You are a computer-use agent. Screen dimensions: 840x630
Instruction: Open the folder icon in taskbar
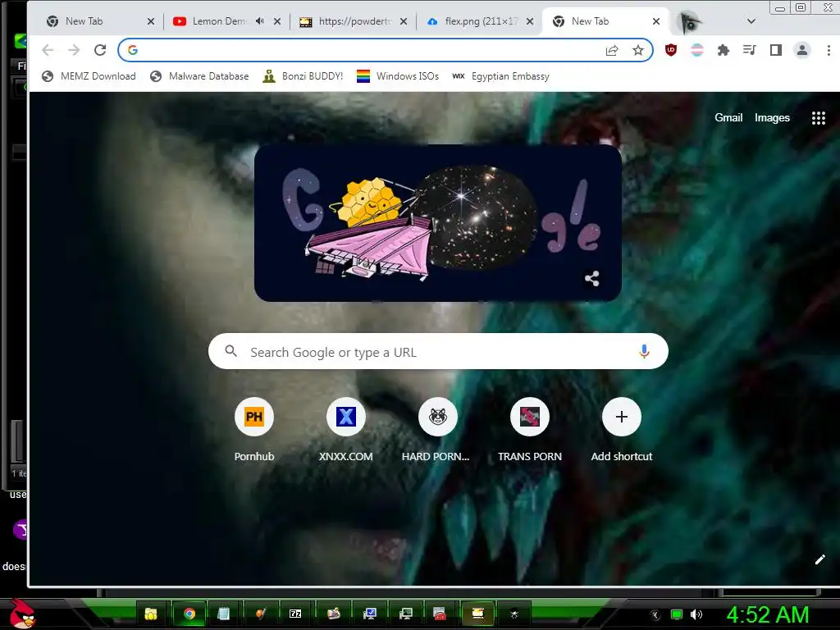tap(151, 614)
